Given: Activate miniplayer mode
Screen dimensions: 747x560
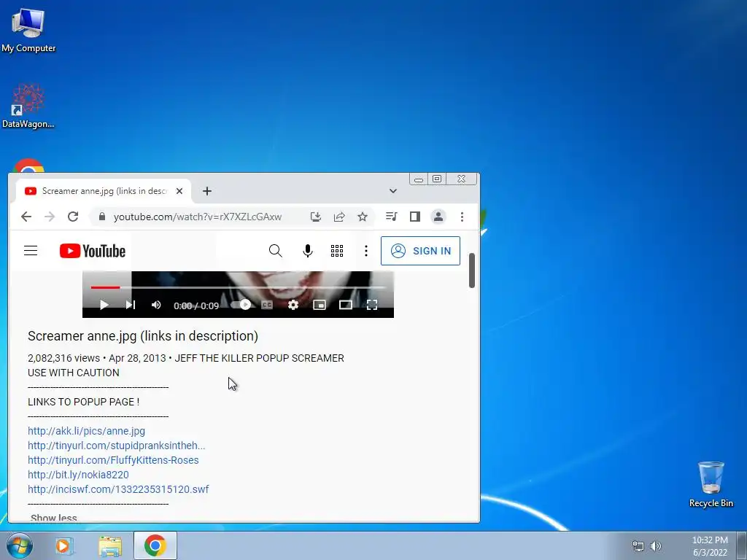Looking at the screenshot, I should point(320,305).
